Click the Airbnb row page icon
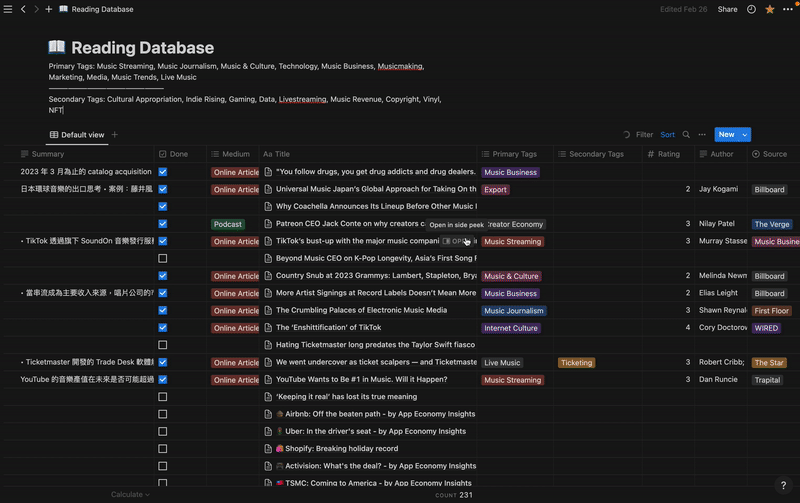800x503 pixels. click(x=268, y=414)
